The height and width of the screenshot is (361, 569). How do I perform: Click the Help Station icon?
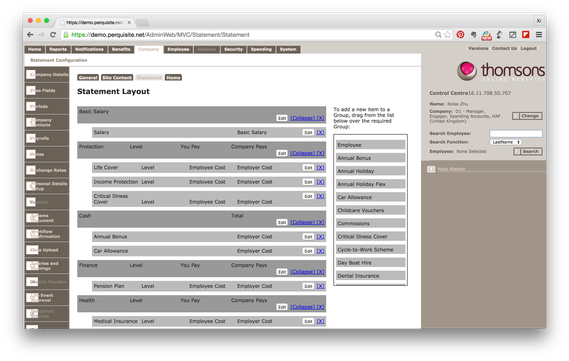click(431, 169)
